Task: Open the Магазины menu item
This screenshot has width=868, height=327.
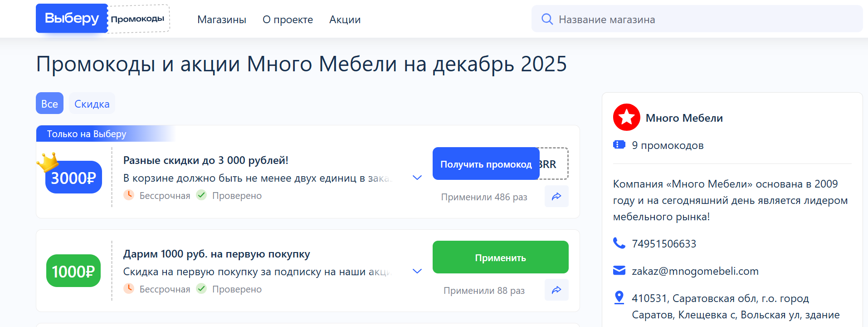Action: click(x=222, y=20)
